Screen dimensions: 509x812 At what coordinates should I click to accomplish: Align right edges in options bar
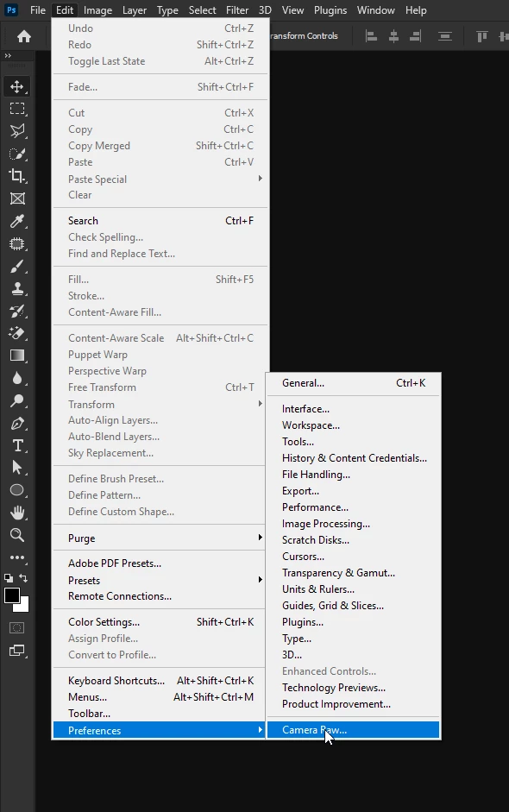[415, 36]
